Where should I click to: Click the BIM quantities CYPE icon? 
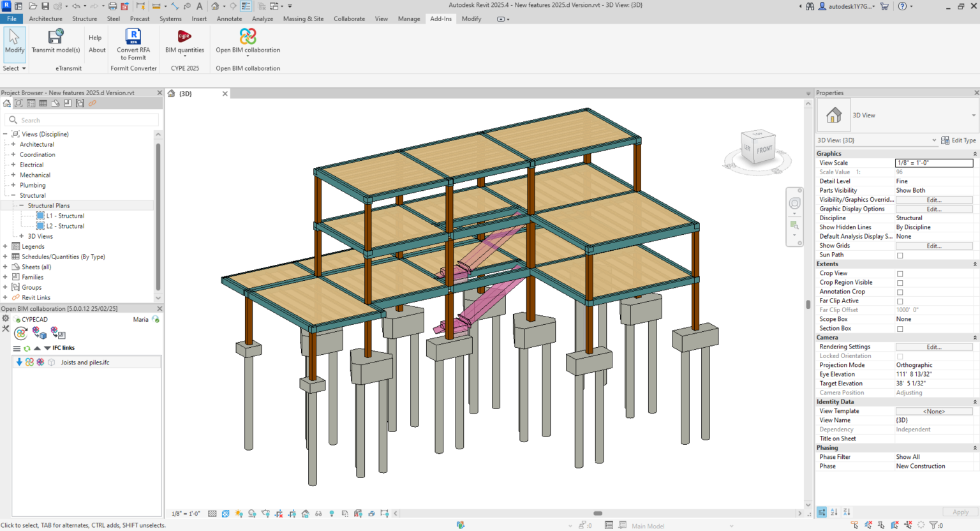point(184,37)
